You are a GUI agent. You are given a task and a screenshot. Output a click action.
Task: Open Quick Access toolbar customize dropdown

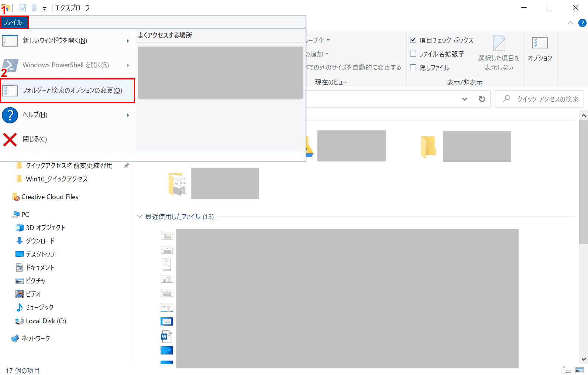(44, 8)
